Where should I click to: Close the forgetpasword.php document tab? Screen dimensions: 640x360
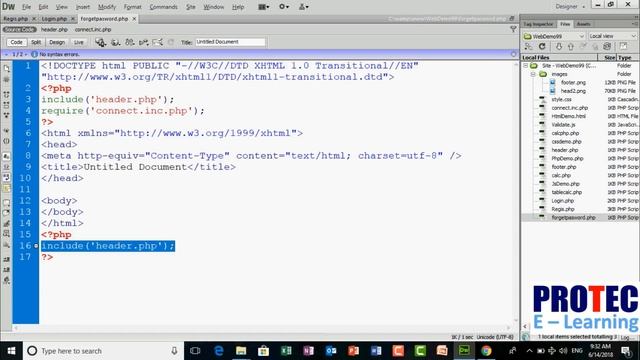(134, 19)
